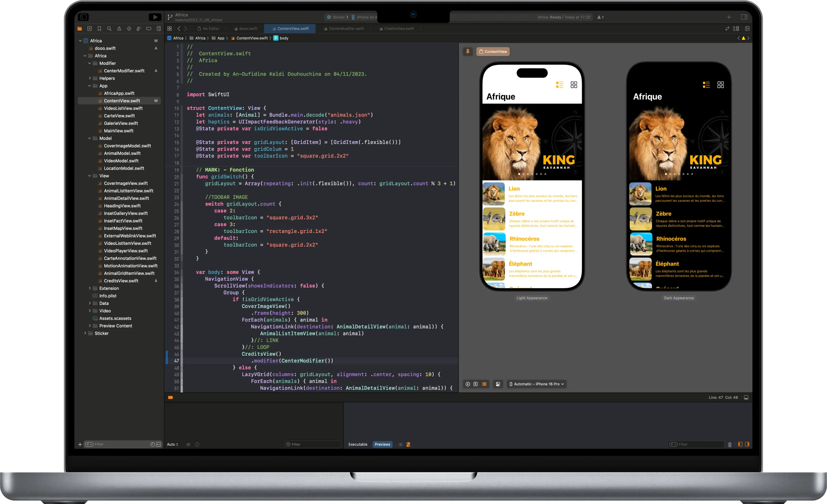Tap list view icon in light preview
The height and width of the screenshot is (504, 827).
coord(560,85)
